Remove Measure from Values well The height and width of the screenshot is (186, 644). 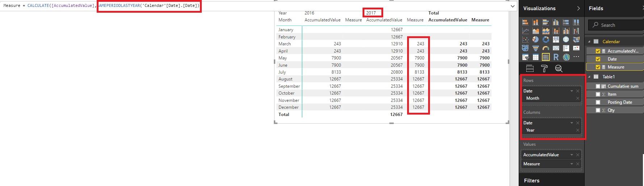point(578,164)
